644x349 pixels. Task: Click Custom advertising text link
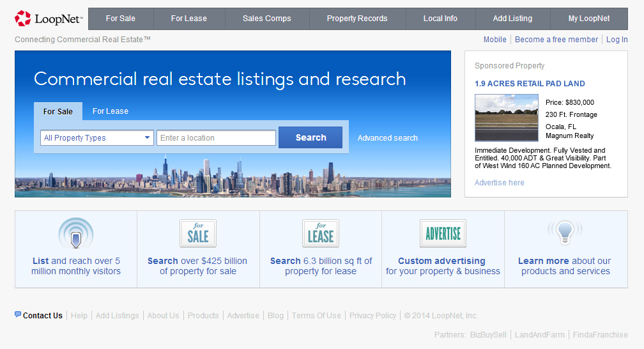click(443, 266)
